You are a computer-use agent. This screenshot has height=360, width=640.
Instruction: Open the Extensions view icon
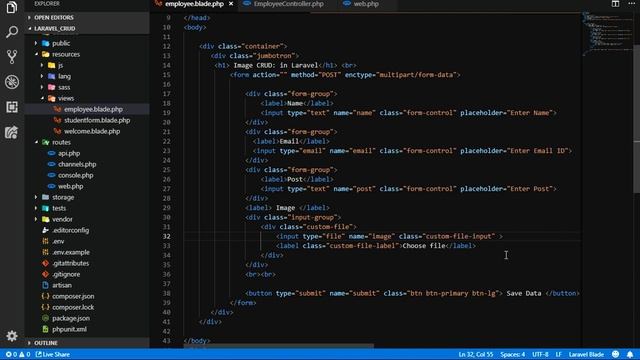tap(12, 107)
